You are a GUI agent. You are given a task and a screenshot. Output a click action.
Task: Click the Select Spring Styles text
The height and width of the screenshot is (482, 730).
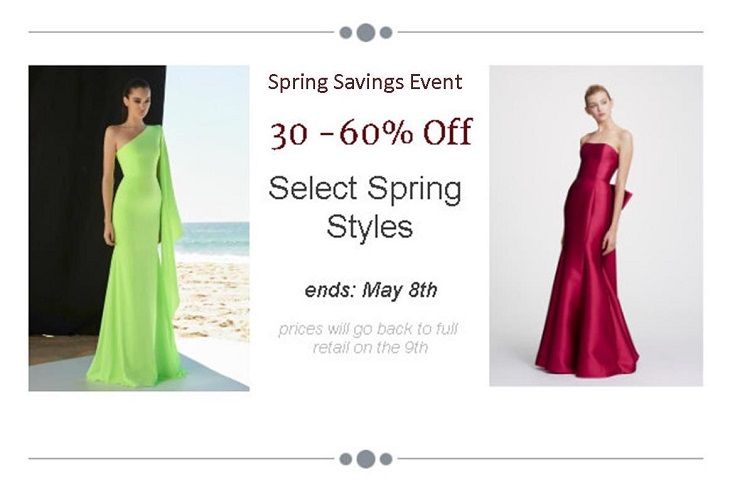(365, 207)
